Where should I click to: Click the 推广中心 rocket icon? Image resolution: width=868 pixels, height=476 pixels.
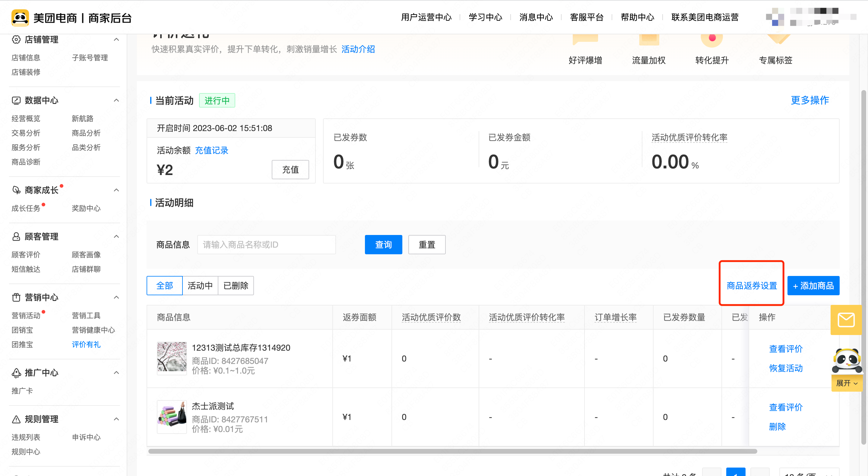tap(16, 373)
